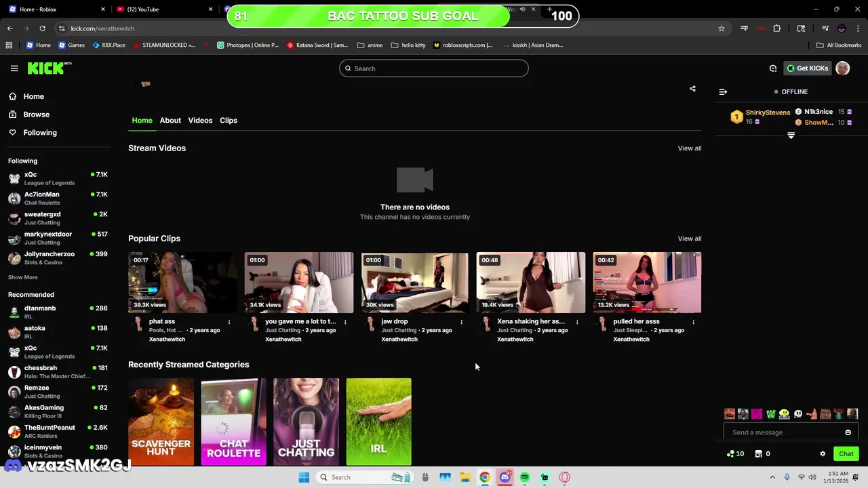Open the Kick hamburger menu
The image size is (868, 488).
coord(14,68)
